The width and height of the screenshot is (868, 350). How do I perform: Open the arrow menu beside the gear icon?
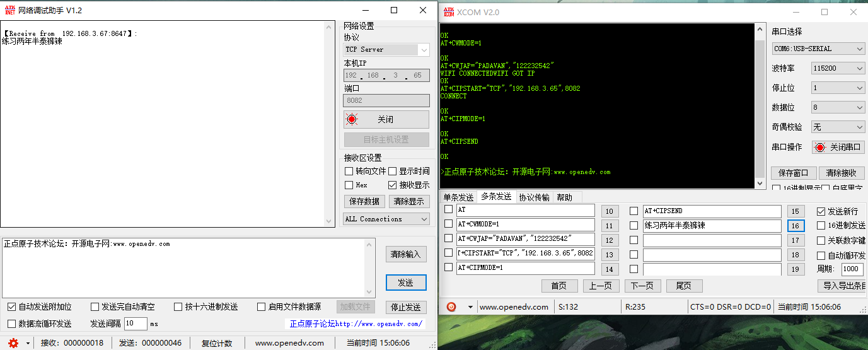pyautogui.click(x=28, y=344)
